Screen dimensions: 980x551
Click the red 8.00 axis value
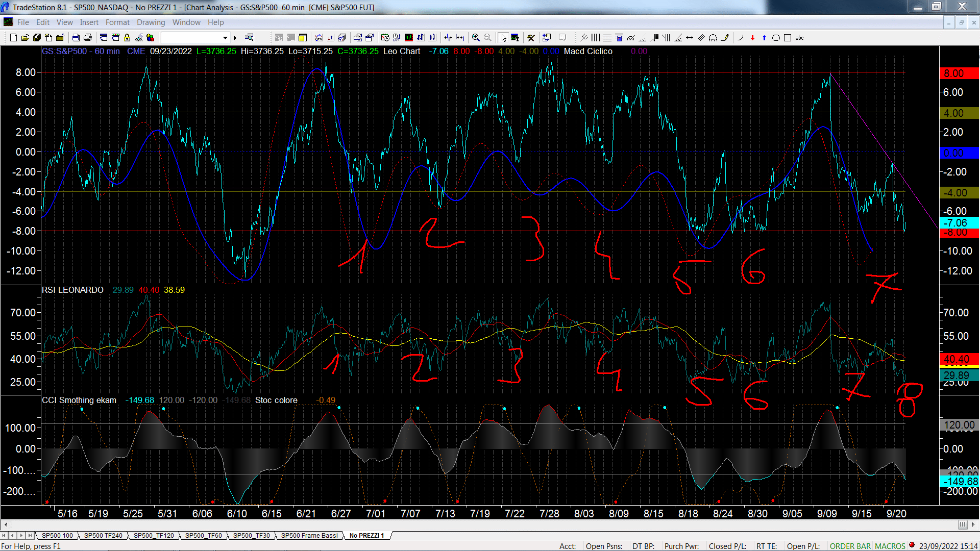[959, 73]
